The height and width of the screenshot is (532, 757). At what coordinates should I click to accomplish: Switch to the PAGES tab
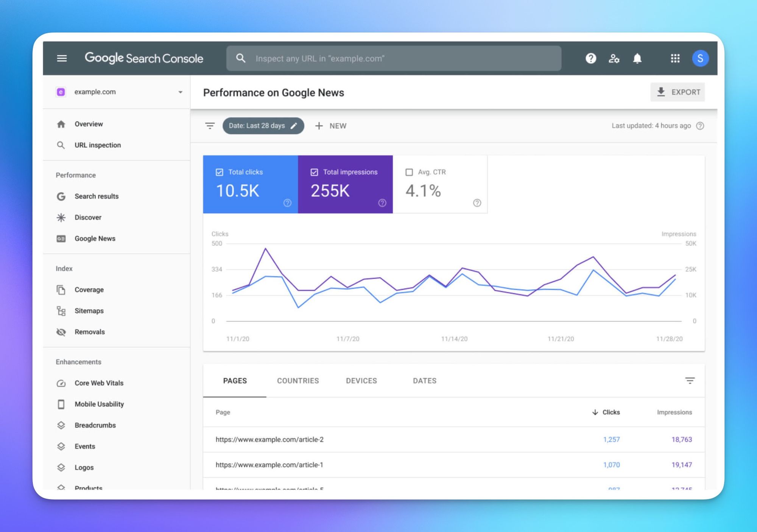point(235,381)
